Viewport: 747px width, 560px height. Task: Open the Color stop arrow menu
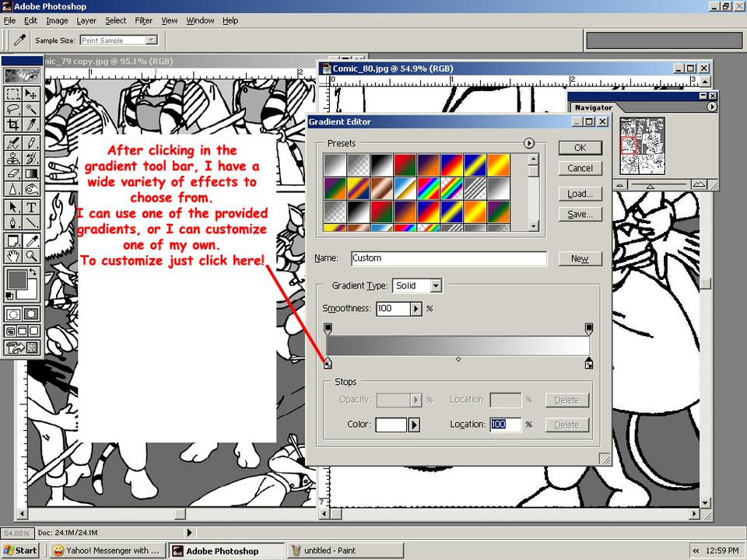(x=414, y=425)
